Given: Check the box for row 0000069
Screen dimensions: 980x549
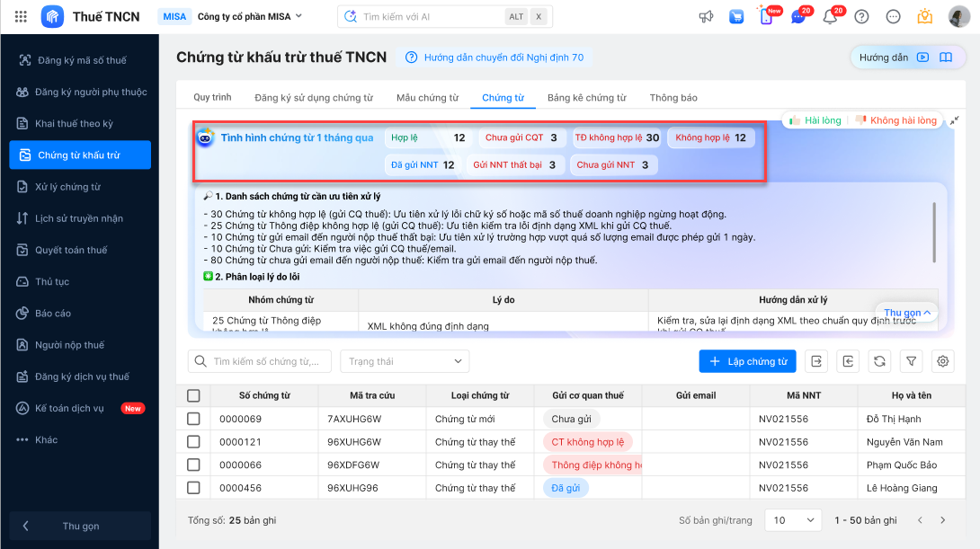Looking at the screenshot, I should [x=193, y=419].
